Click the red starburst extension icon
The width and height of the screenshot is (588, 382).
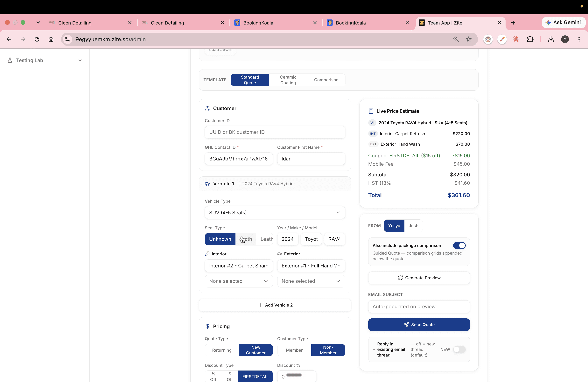(516, 39)
